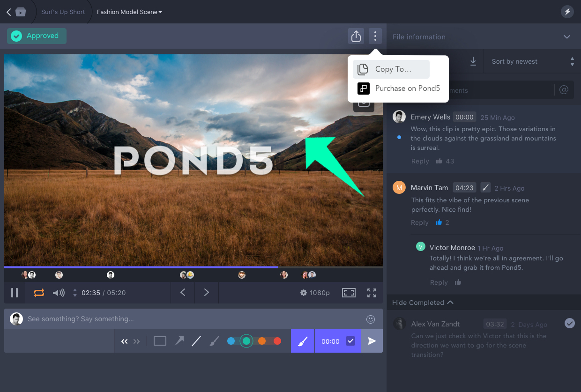Choose Purchase on Pond5 menu item
581x392 pixels.
pos(398,88)
